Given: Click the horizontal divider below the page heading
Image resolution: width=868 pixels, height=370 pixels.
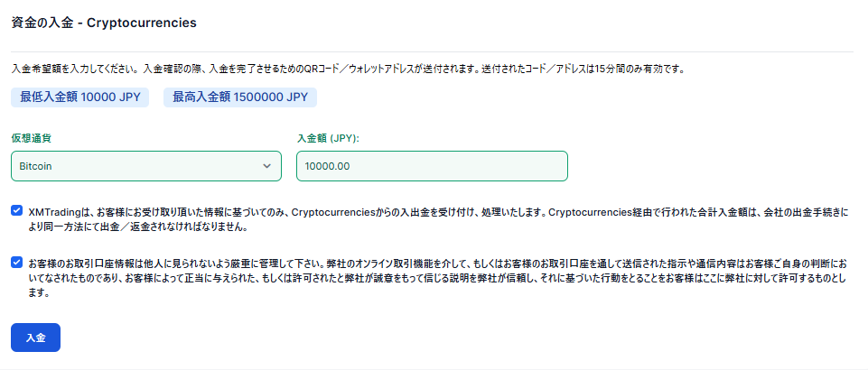Looking at the screenshot, I should tap(434, 51).
